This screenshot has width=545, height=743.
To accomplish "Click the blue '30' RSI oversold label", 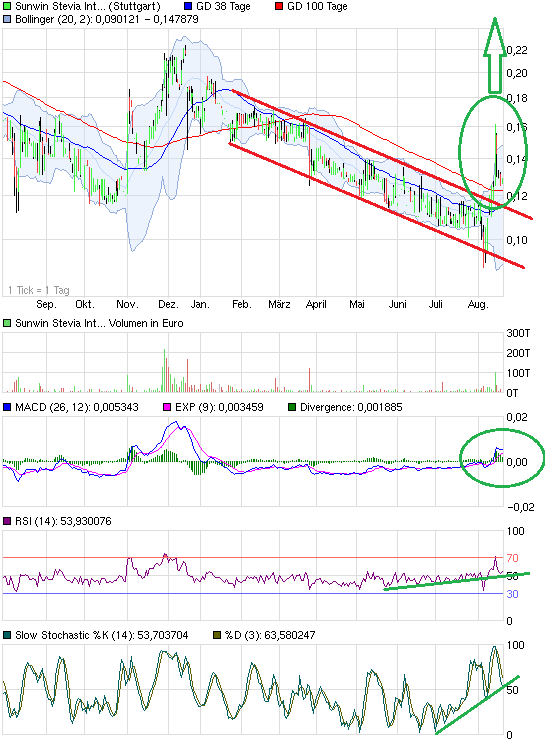I will click(x=512, y=594).
